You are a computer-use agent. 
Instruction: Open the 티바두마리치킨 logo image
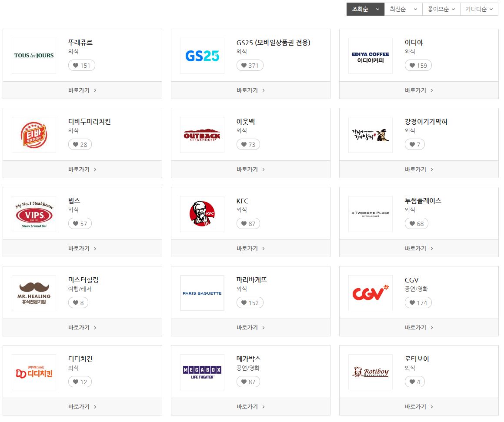pyautogui.click(x=34, y=135)
